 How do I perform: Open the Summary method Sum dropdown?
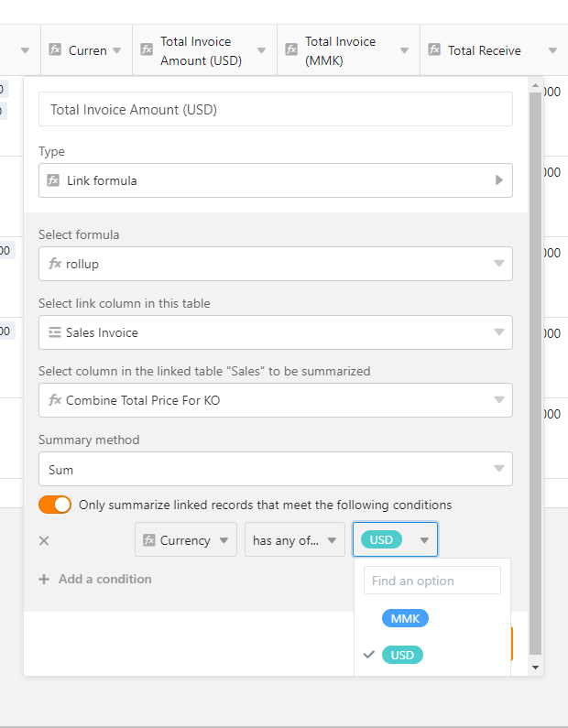coord(275,469)
